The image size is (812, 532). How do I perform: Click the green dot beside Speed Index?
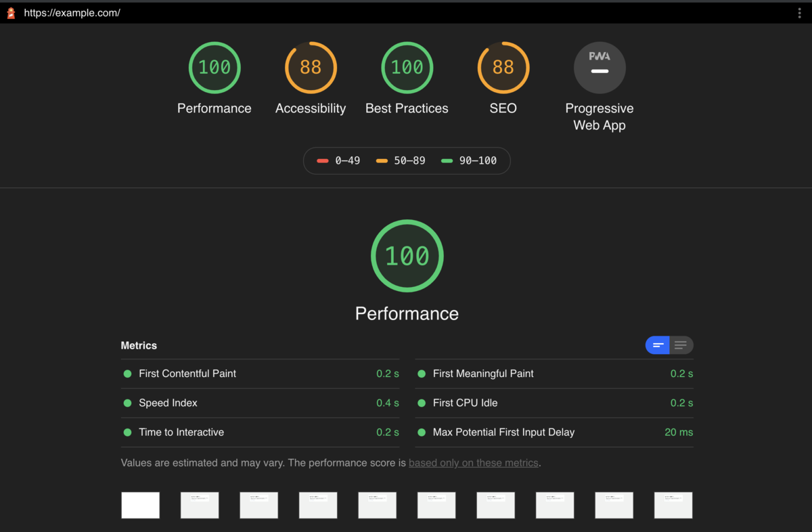(x=127, y=403)
